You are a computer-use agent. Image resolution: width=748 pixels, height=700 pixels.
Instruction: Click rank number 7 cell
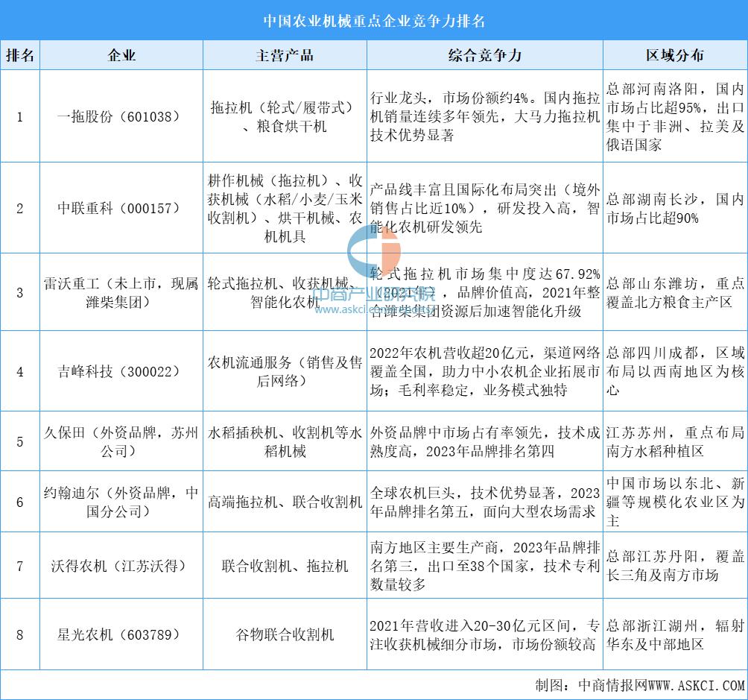(20, 566)
